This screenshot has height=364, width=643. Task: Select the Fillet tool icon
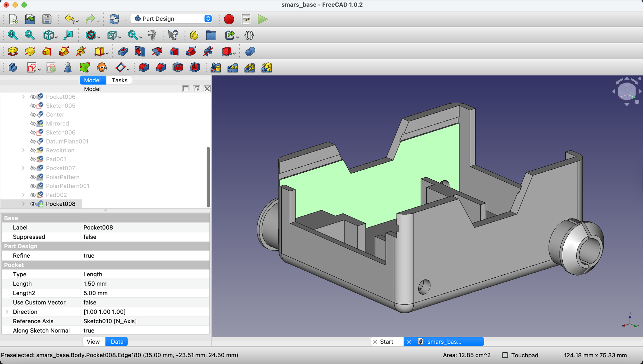click(x=144, y=68)
